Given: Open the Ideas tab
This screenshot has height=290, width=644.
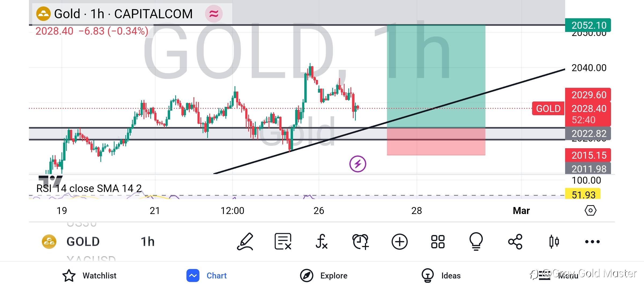Looking at the screenshot, I should coord(441,275).
